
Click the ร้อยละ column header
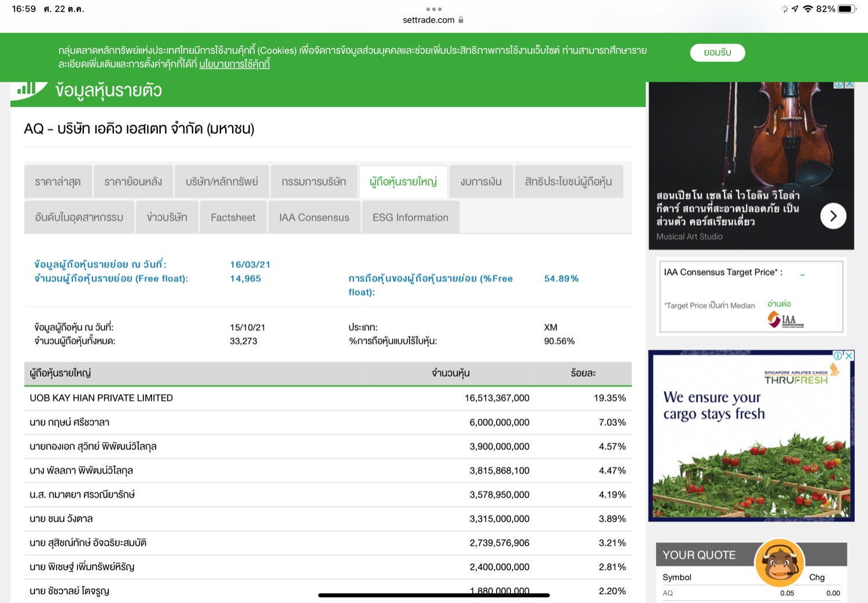pos(583,373)
